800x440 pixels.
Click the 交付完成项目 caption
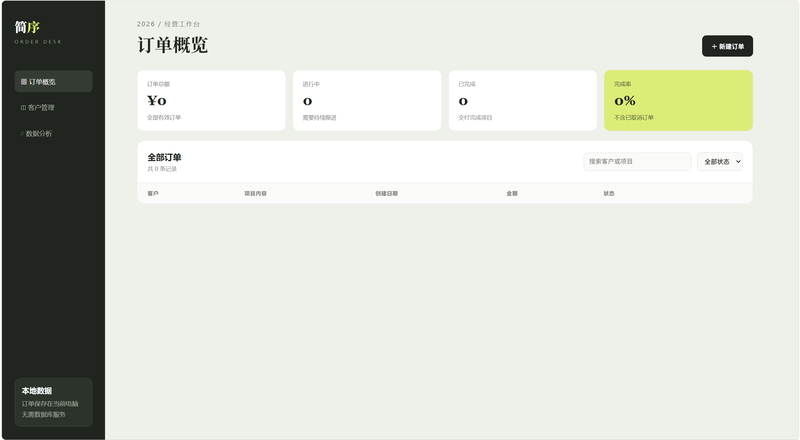pyautogui.click(x=475, y=117)
